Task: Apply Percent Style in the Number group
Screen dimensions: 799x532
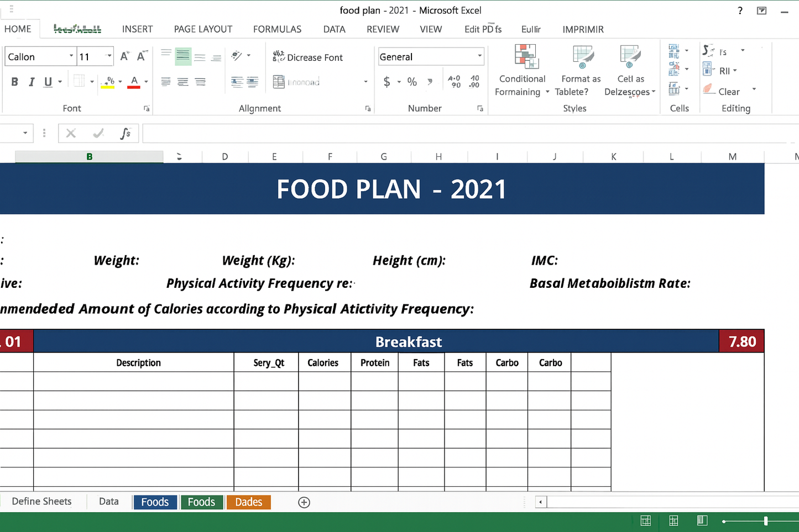Action: click(411, 81)
